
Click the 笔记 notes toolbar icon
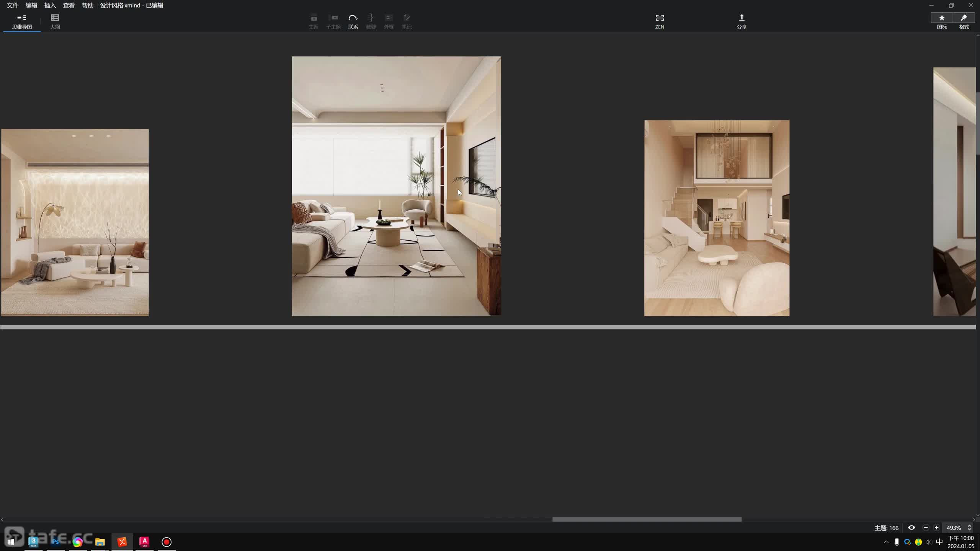tap(407, 22)
